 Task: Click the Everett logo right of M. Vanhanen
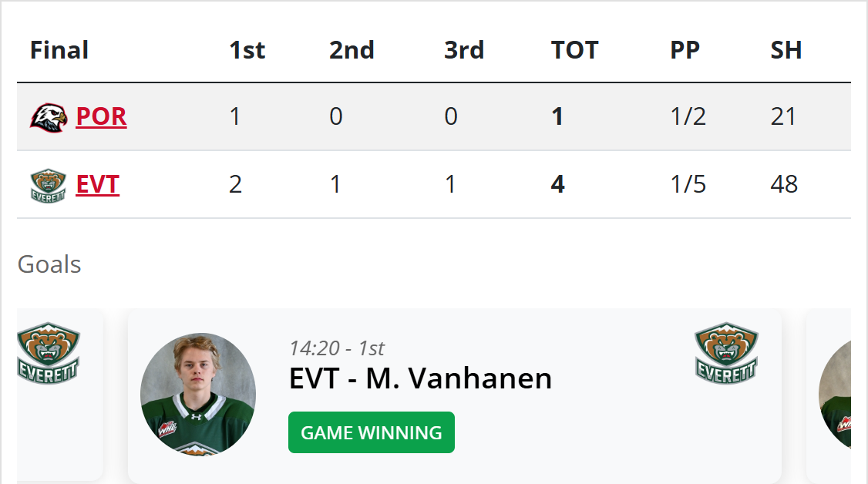726,354
